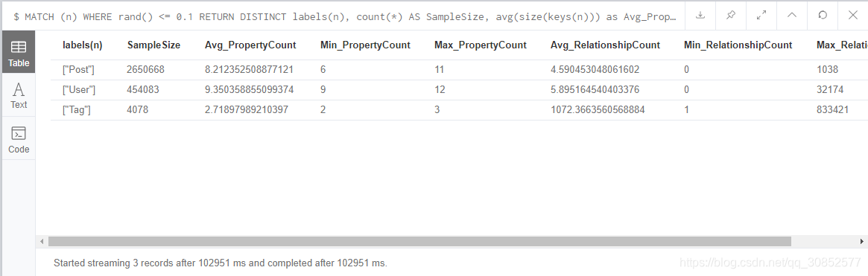Click the horizontal scrollbar thumb
This screenshot has width=868, height=276.
click(x=419, y=241)
